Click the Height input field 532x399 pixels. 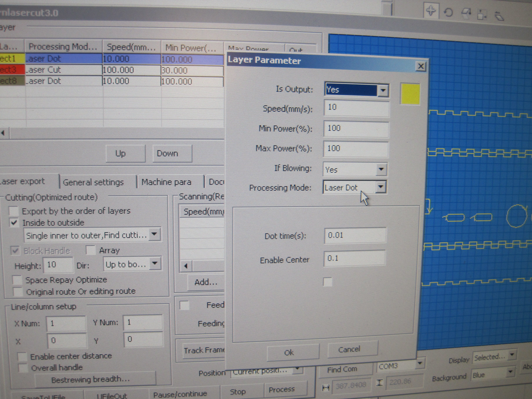[58, 265]
